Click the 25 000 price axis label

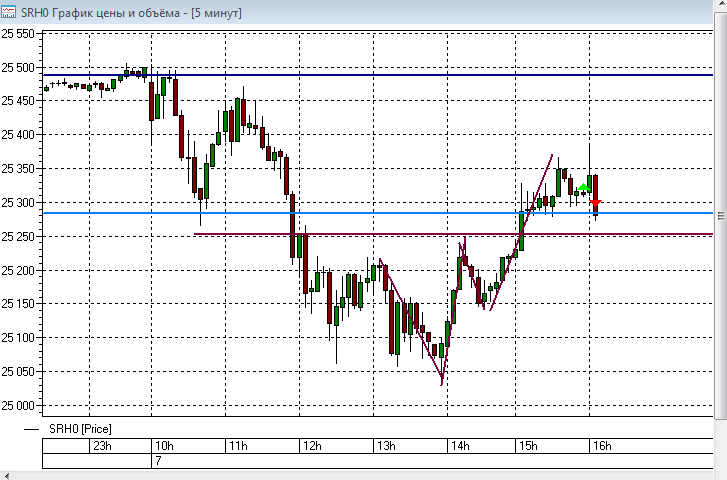point(18,406)
